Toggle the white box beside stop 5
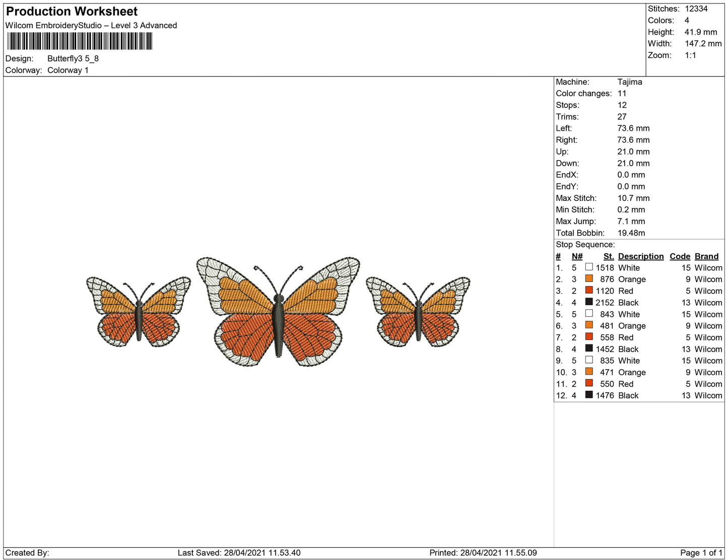728x560 pixels. point(588,314)
